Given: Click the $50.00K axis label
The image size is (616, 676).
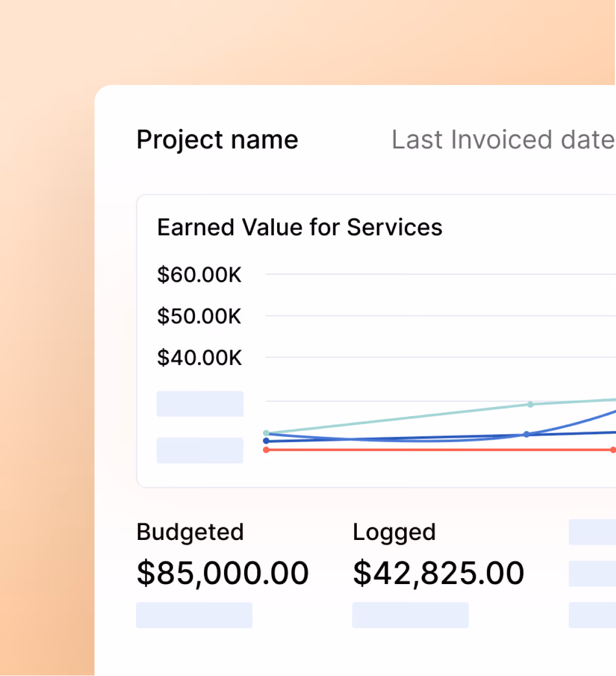Looking at the screenshot, I should click(199, 316).
